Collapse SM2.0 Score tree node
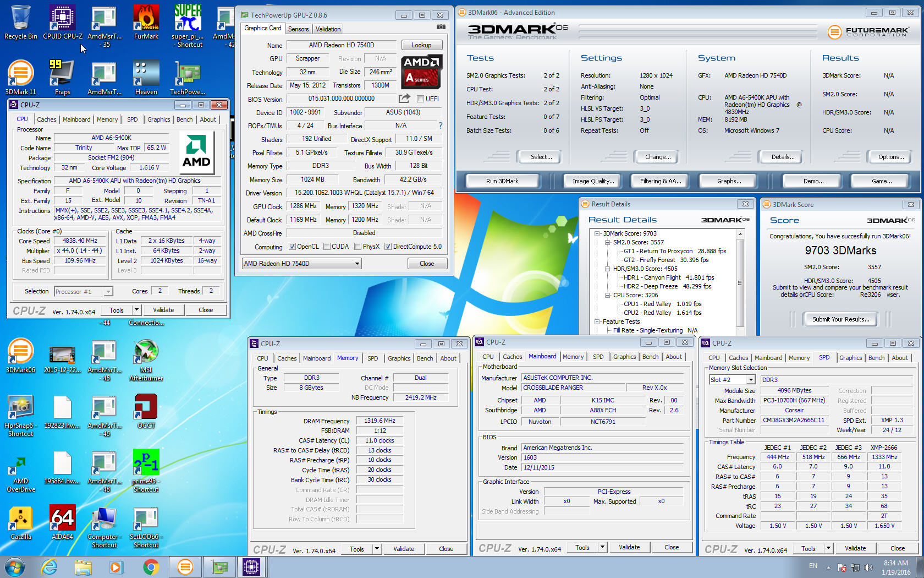The height and width of the screenshot is (578, 924). click(x=608, y=242)
